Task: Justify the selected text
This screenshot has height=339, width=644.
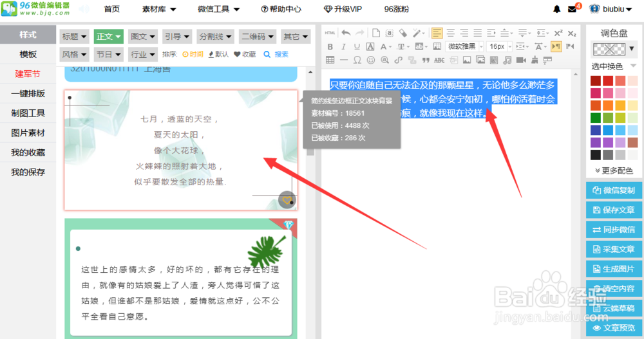Action: 478,33
